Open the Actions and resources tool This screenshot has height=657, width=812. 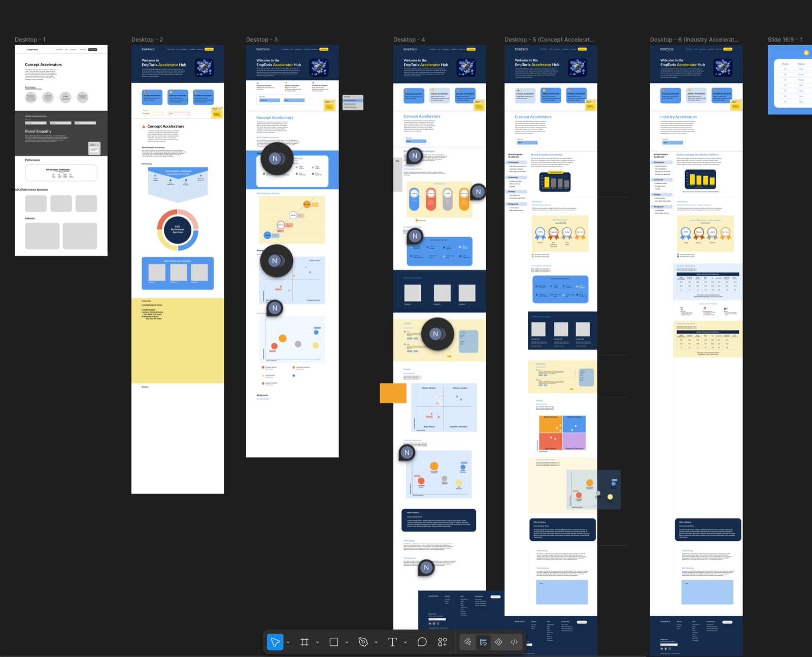pyautogui.click(x=443, y=642)
